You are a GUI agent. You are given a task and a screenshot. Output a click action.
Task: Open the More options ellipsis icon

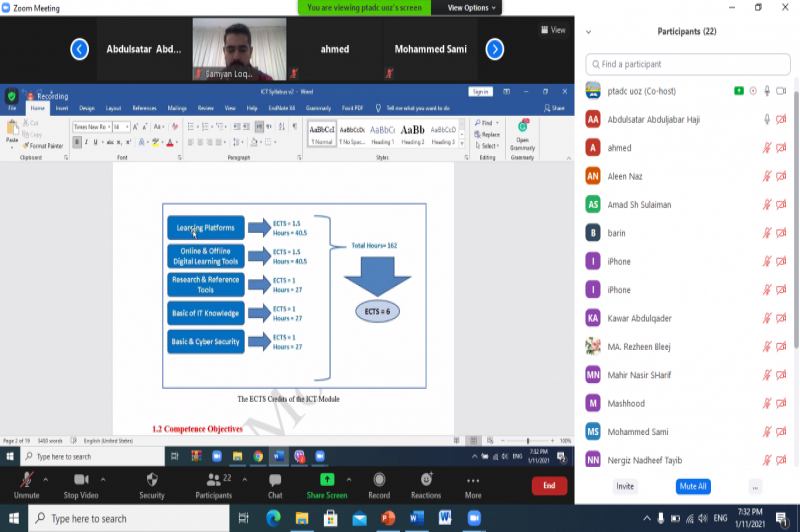click(x=473, y=480)
